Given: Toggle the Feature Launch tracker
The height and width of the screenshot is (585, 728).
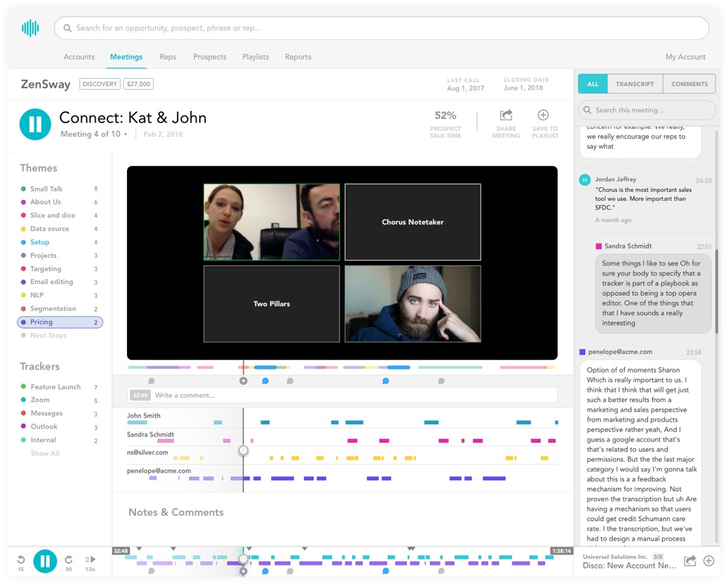Looking at the screenshot, I should (55, 387).
